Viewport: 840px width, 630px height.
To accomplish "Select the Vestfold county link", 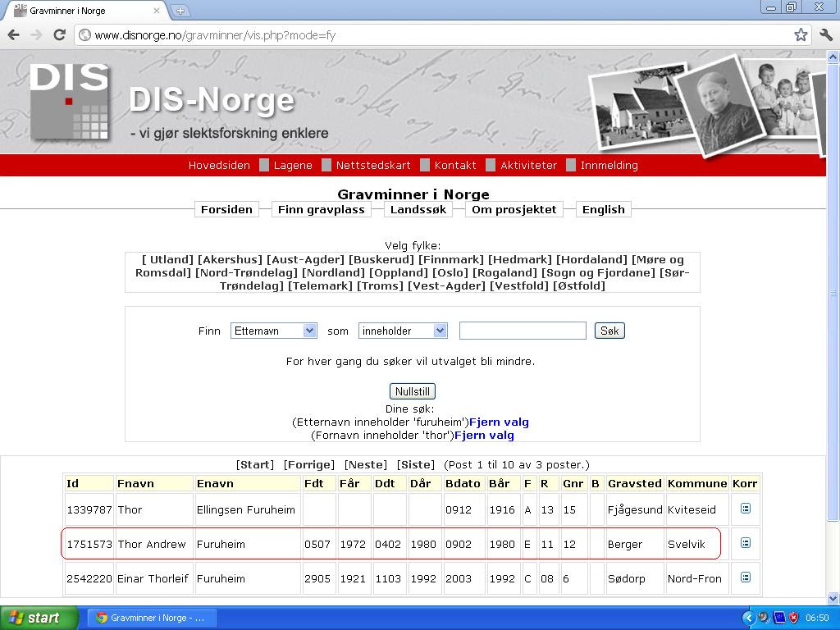I will click(519, 285).
